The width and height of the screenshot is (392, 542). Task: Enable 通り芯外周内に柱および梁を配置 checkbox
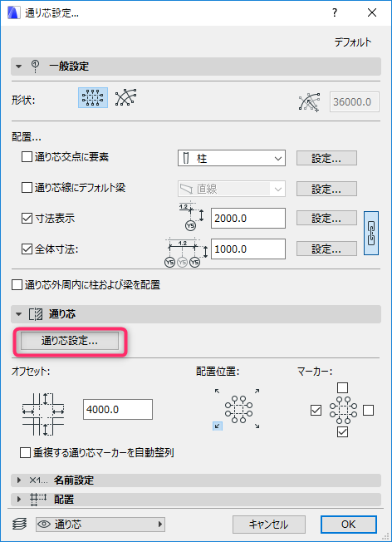click(x=17, y=285)
